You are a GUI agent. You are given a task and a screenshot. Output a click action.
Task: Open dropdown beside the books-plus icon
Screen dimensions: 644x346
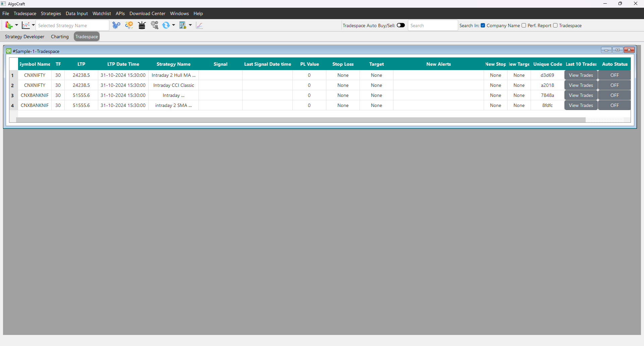click(x=16, y=25)
